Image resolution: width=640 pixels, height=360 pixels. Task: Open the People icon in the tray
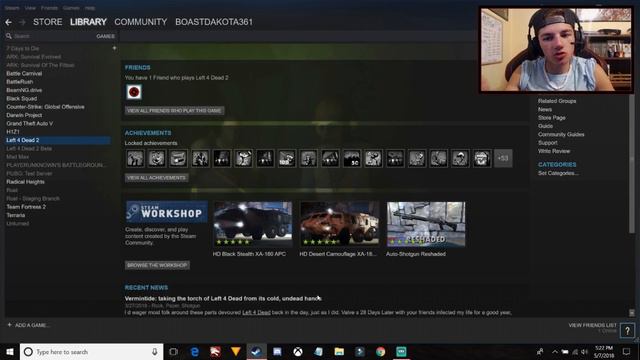(540, 351)
